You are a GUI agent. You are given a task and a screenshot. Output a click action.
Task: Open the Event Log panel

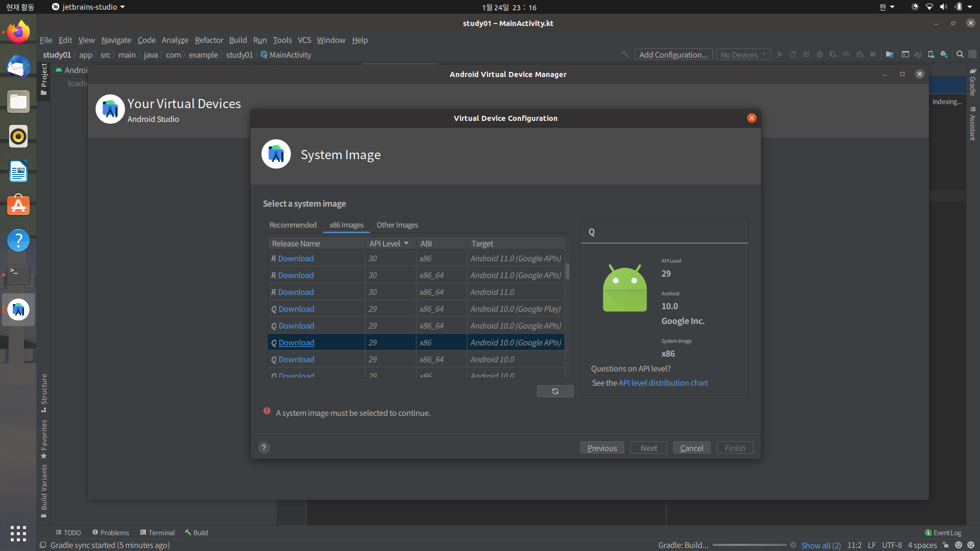coord(943,533)
